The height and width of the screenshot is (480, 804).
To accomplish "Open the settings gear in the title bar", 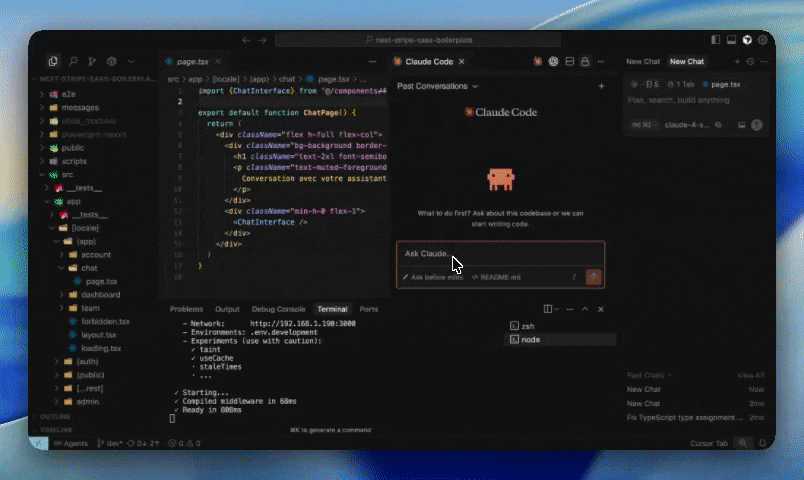I will (x=763, y=40).
